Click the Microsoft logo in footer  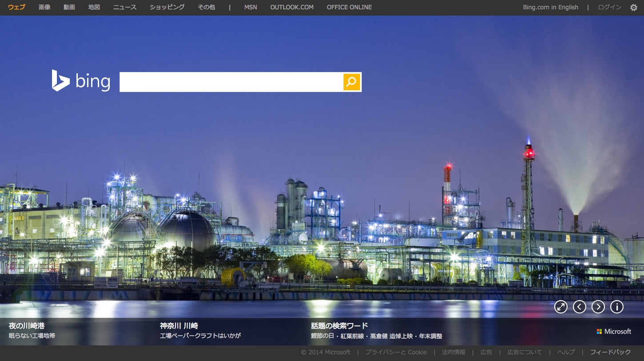614,332
